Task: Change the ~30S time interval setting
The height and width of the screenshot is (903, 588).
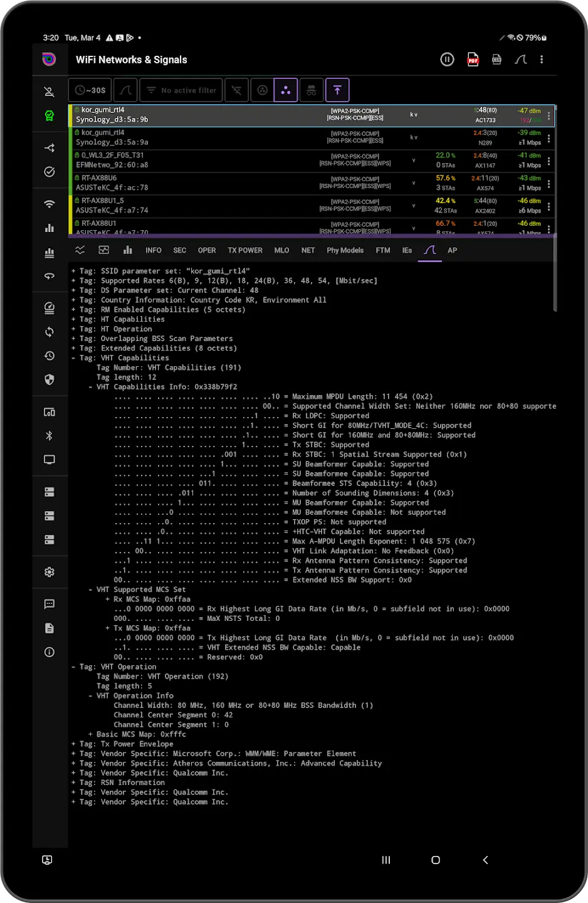Action: (x=90, y=90)
